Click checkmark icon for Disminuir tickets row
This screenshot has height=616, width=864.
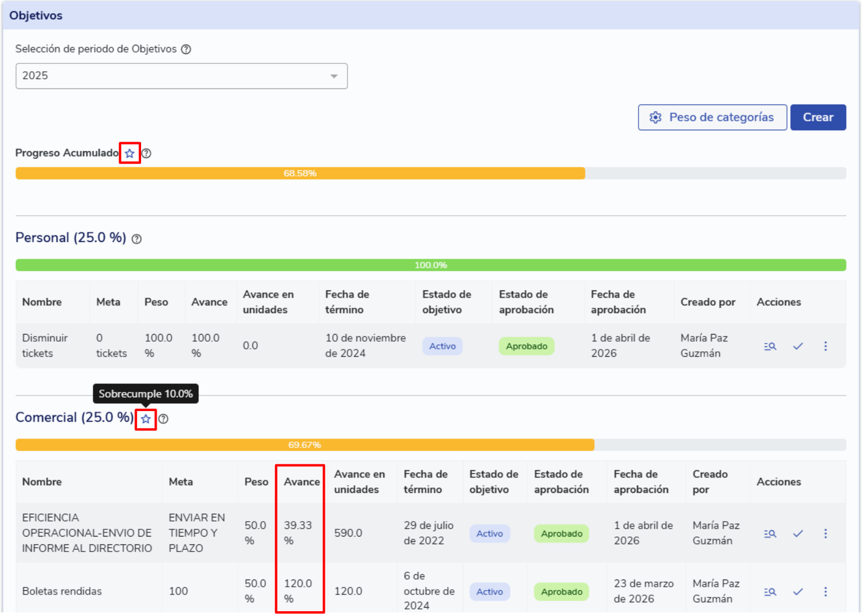tap(798, 347)
